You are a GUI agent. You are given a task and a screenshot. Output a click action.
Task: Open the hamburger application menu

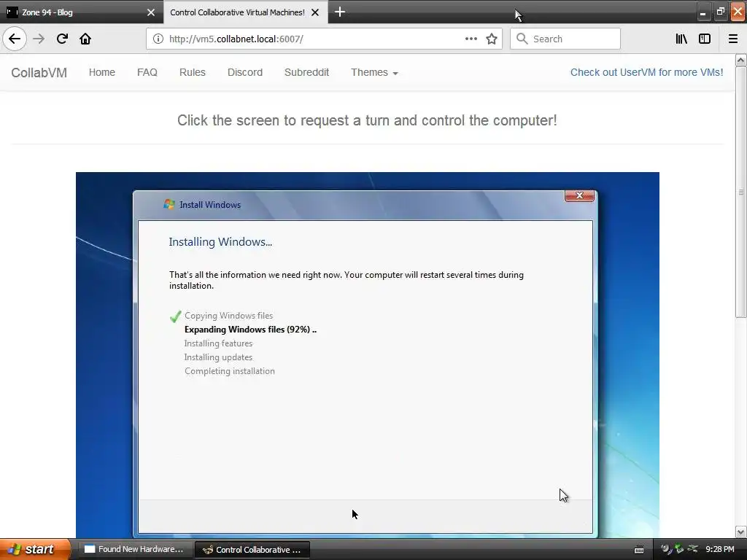pyautogui.click(x=733, y=39)
